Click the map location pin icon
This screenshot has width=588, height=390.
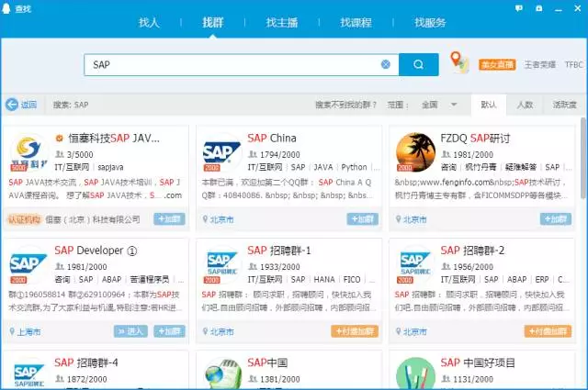[459, 62]
